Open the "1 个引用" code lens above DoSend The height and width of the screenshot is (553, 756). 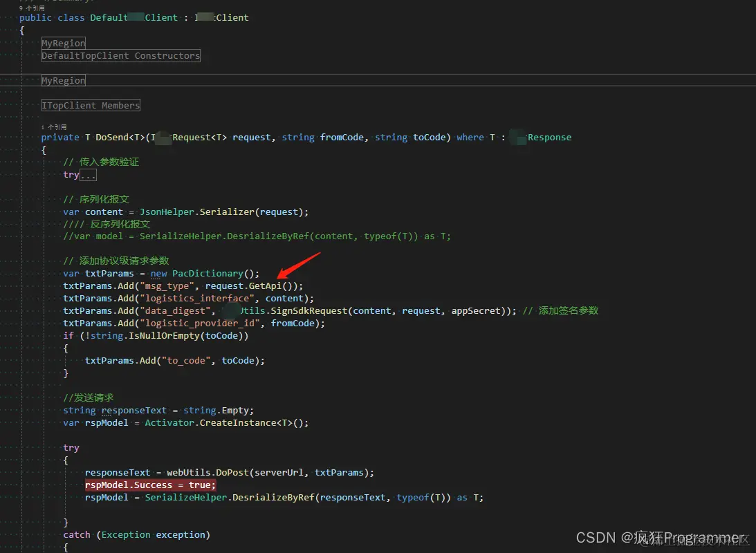(x=54, y=127)
